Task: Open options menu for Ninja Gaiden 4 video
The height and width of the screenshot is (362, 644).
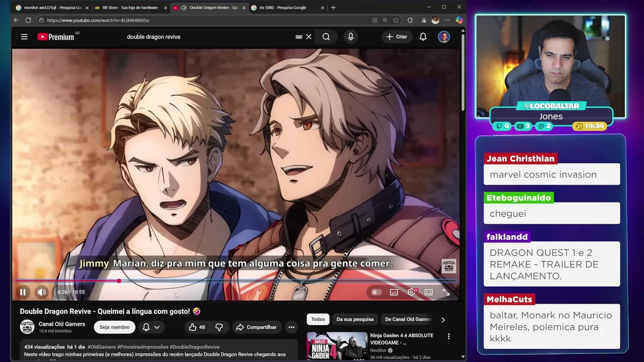Action: click(449, 336)
